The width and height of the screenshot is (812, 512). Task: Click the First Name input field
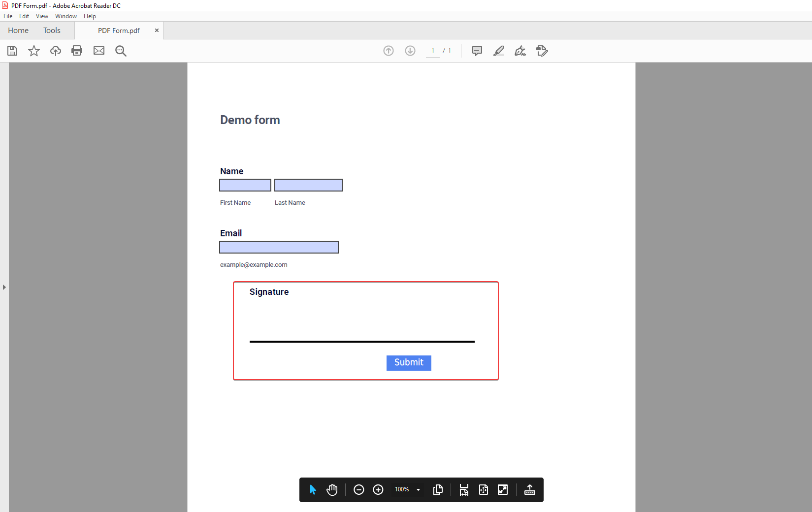(245, 185)
